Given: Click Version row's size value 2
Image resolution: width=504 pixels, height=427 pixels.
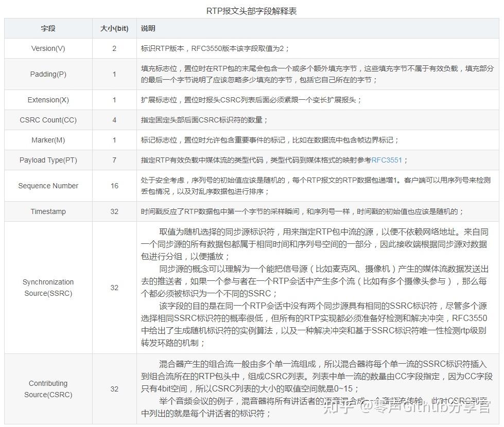Looking at the screenshot, I should coord(114,48).
